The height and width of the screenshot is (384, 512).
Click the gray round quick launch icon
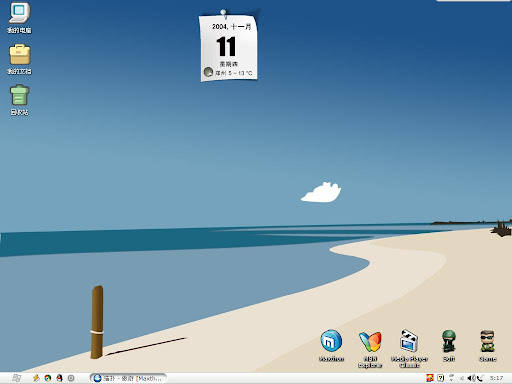pos(71,378)
